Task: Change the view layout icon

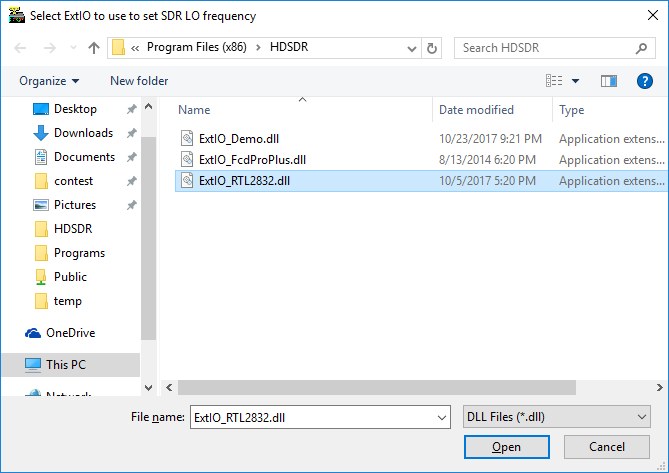Action: pyautogui.click(x=554, y=81)
